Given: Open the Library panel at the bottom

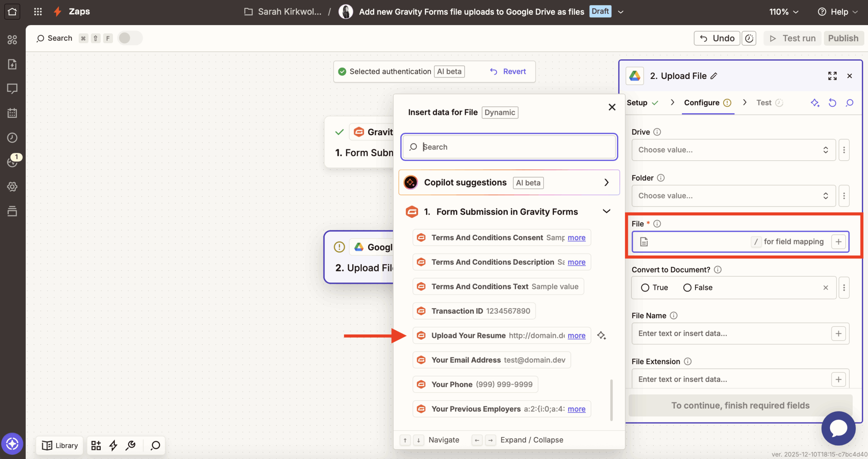Looking at the screenshot, I should pos(59,445).
